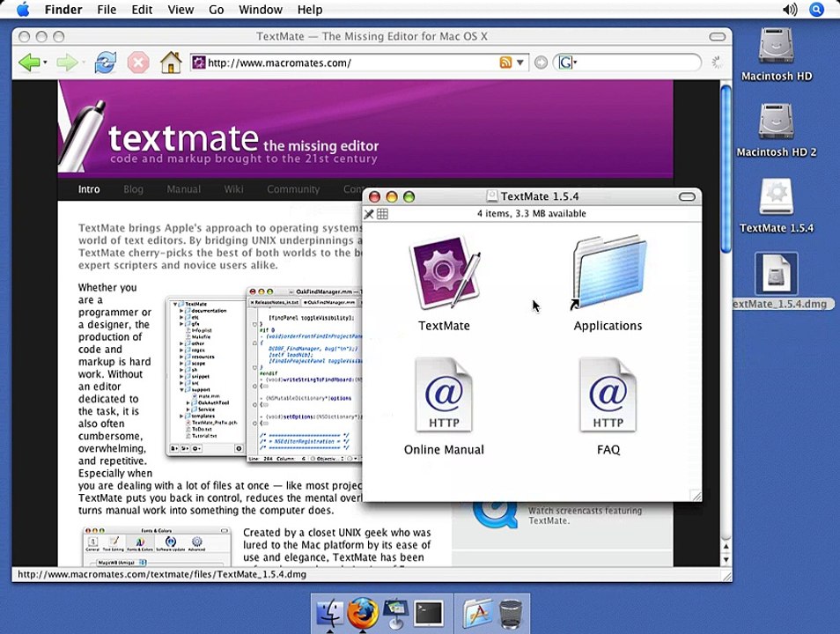Click the icon view grid indicator in Finder window
840x634 pixels.
click(382, 214)
